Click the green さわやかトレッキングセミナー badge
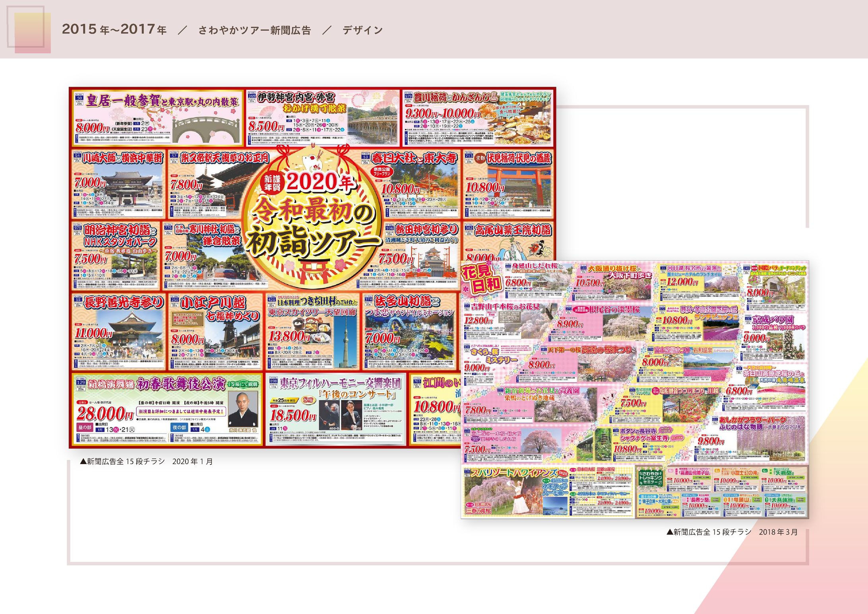Image resolution: width=868 pixels, height=614 pixels. 650,479
